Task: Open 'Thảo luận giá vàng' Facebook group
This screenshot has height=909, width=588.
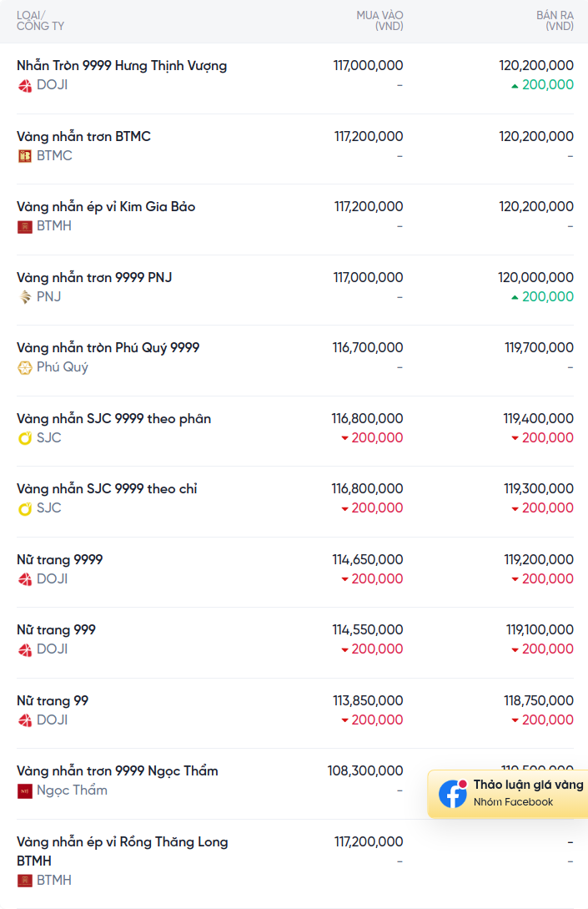Action: tap(528, 785)
